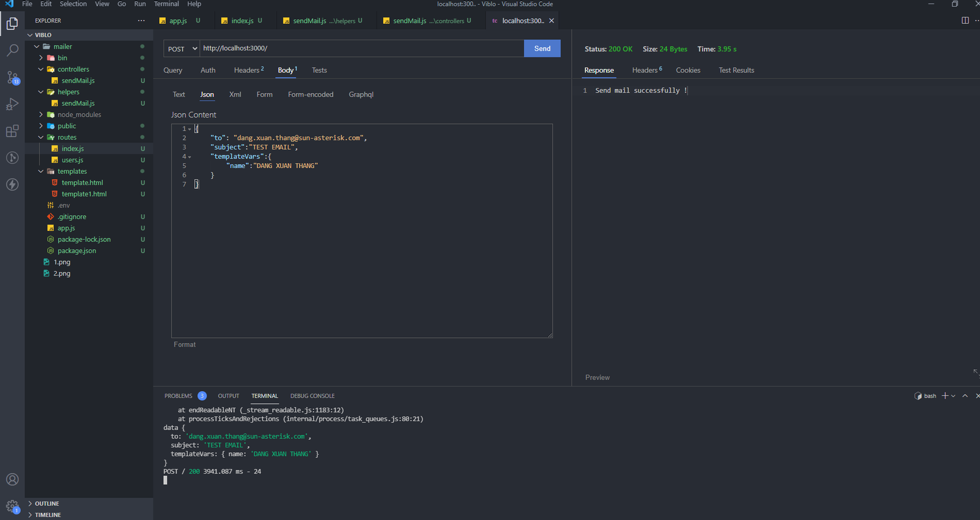Image resolution: width=980 pixels, height=520 pixels.
Task: Click the Manage gear icon
Action: tap(12, 506)
